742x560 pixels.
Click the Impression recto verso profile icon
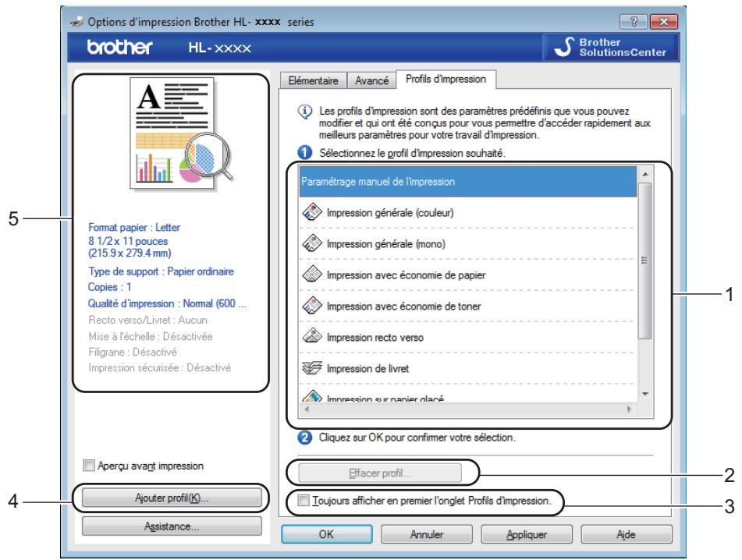coord(312,336)
